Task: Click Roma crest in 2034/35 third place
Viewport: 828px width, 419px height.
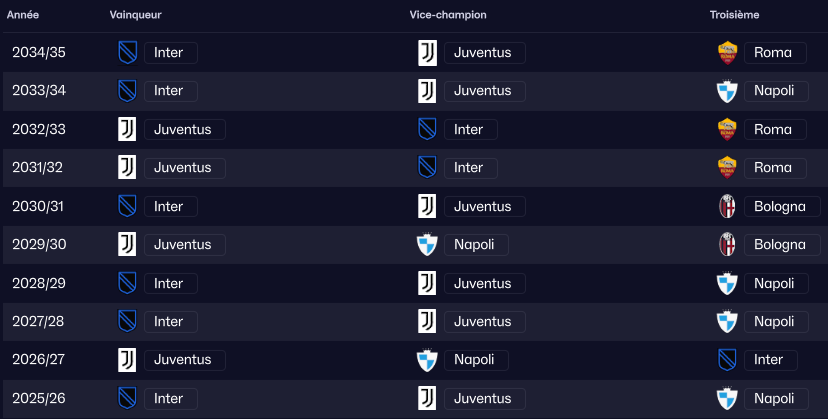Action: [x=727, y=52]
